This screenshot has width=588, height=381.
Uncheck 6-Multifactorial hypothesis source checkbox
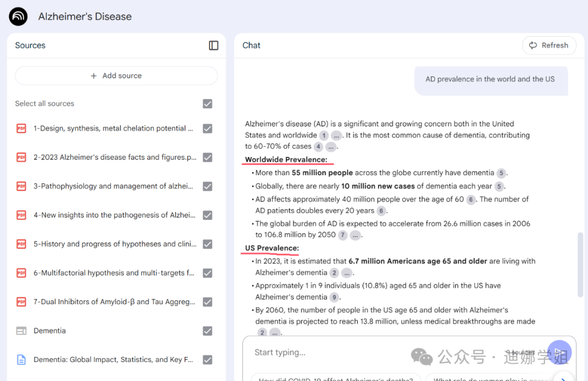[x=207, y=273]
